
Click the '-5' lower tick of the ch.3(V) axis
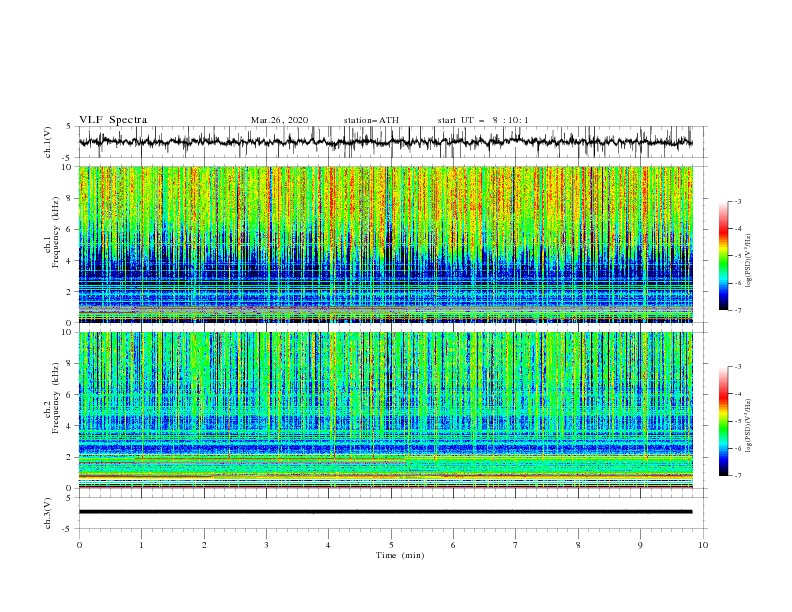point(68,529)
